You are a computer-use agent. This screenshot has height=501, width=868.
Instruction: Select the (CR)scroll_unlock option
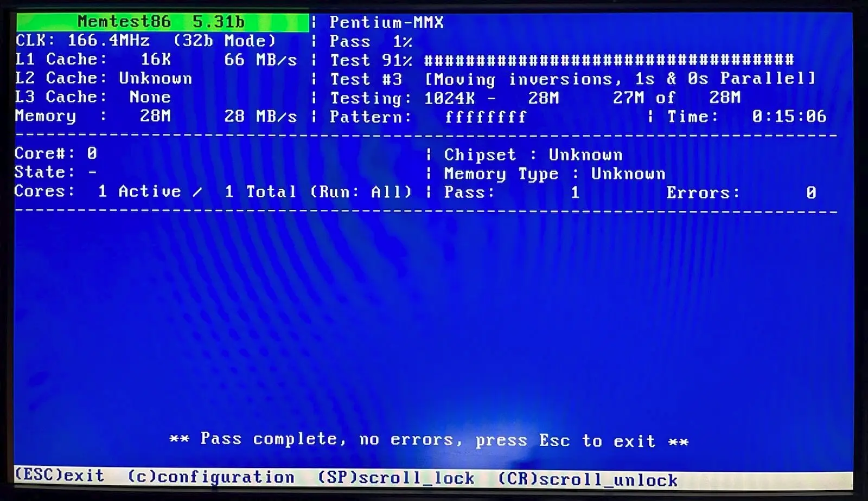[x=588, y=479]
